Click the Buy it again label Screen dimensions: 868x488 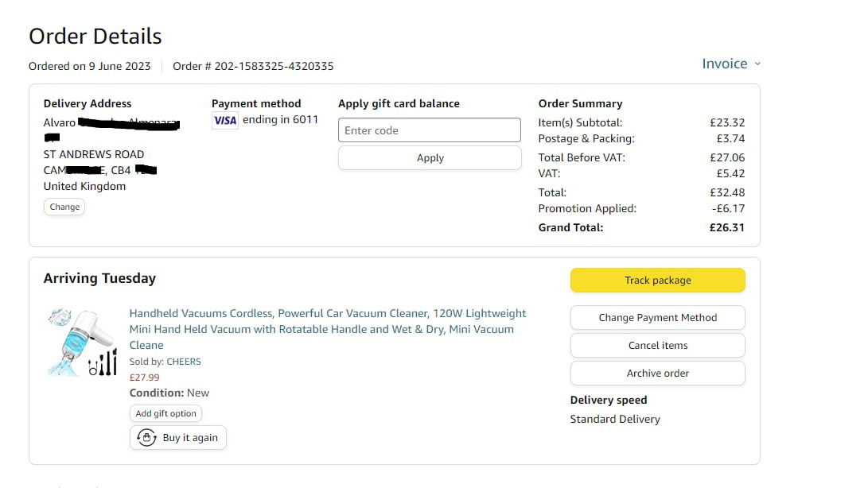click(x=190, y=438)
